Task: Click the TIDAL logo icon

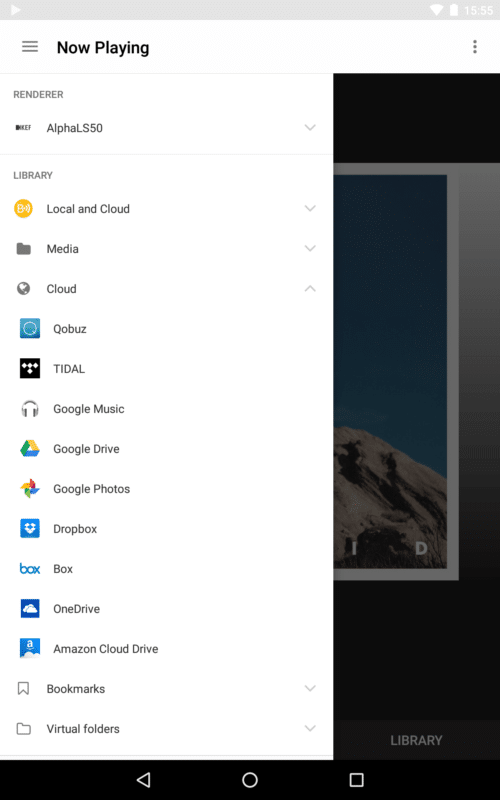Action: click(x=30, y=368)
